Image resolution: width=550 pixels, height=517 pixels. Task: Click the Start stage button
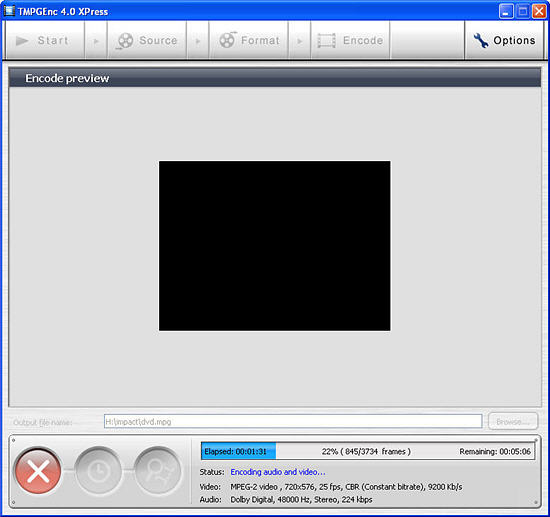[x=44, y=40]
